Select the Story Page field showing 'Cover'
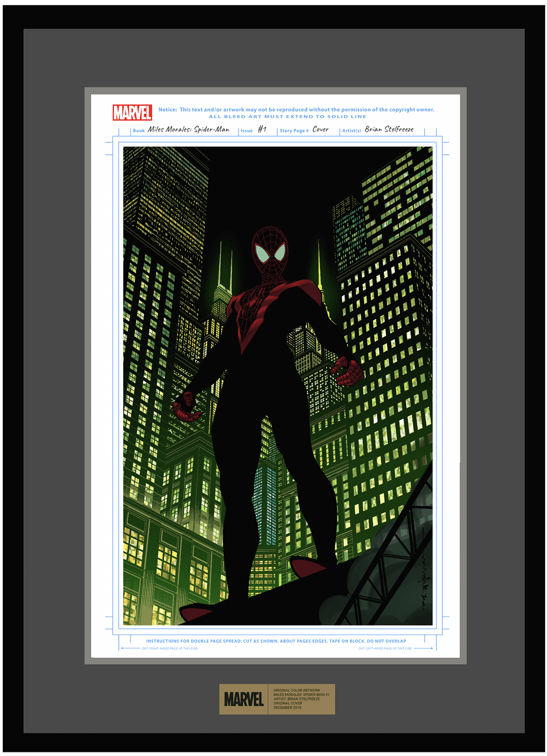 click(320, 129)
